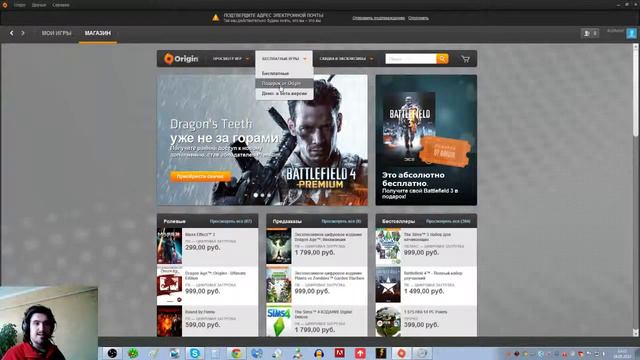Viewport: 640px width, 360px height.
Task: Click the orange Приобрести сейчас button
Action: pos(200,176)
